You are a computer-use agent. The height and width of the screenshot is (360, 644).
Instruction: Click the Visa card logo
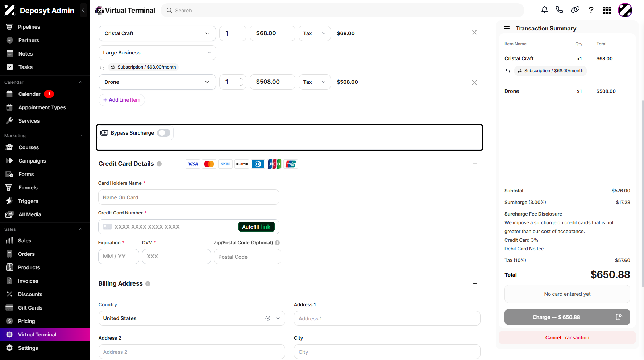pyautogui.click(x=193, y=164)
